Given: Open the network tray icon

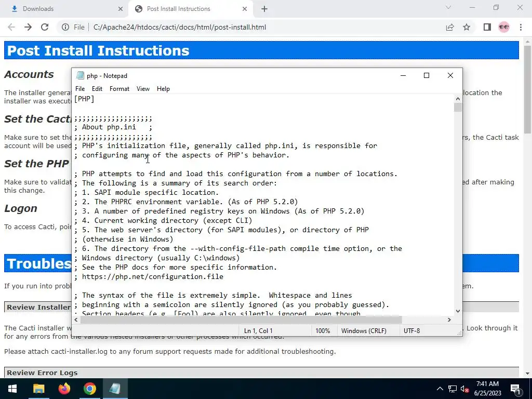Looking at the screenshot, I should [x=453, y=389].
